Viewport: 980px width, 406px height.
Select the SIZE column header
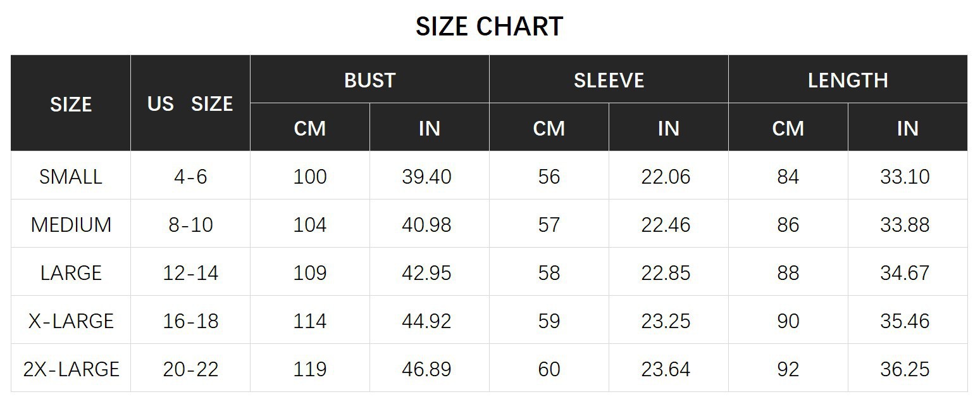coord(71,104)
